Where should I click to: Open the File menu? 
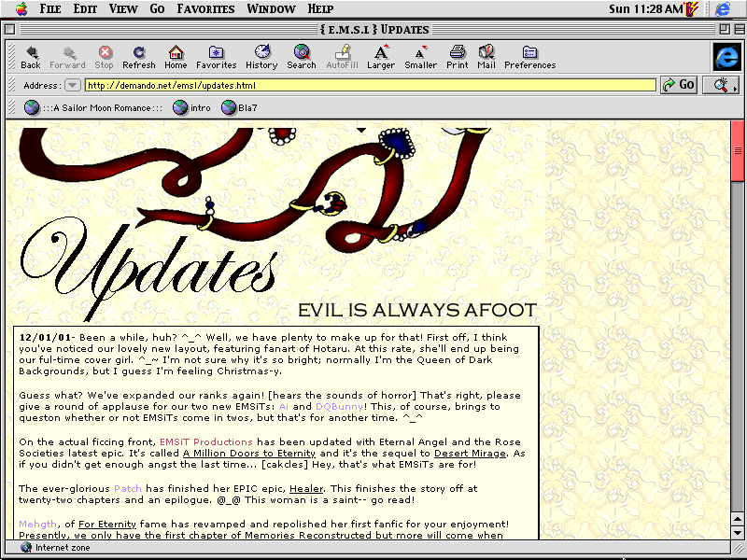(x=50, y=8)
